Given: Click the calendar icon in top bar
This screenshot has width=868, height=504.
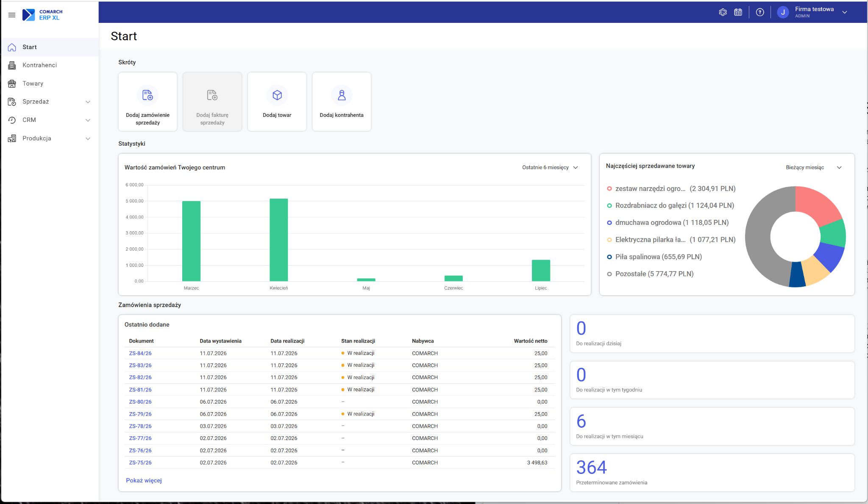Looking at the screenshot, I should coord(738,12).
